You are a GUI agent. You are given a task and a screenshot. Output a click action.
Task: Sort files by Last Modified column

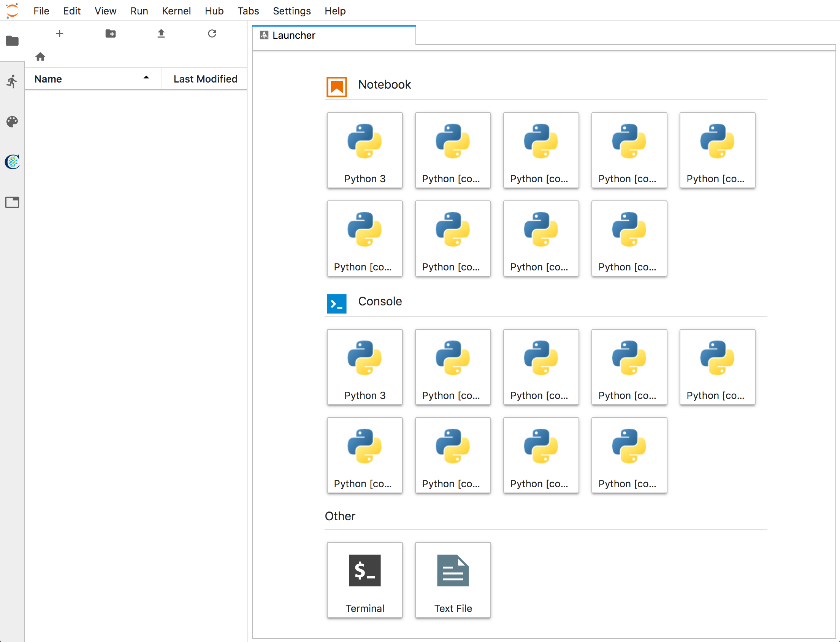[205, 79]
